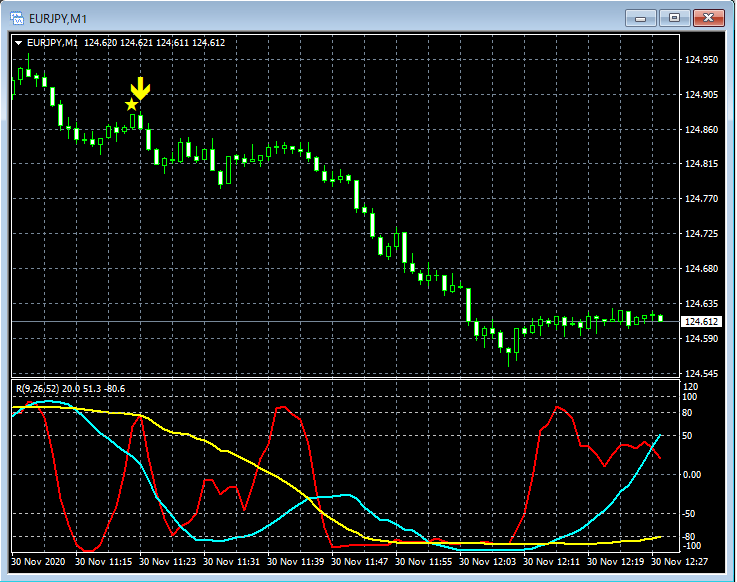Image resolution: width=737 pixels, height=582 pixels.
Task: Click the 124.950 price scale label
Action: [x=699, y=60]
